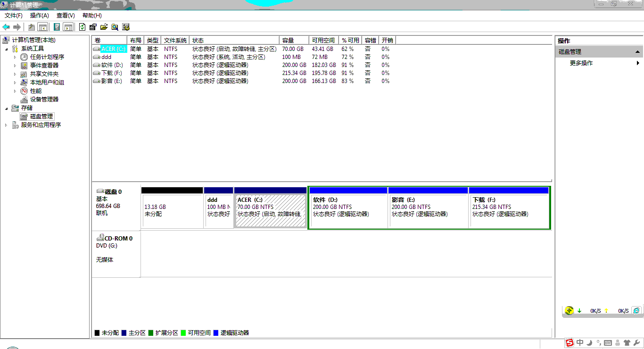Select the 13.18 GB 未分配 partition block

172,208
